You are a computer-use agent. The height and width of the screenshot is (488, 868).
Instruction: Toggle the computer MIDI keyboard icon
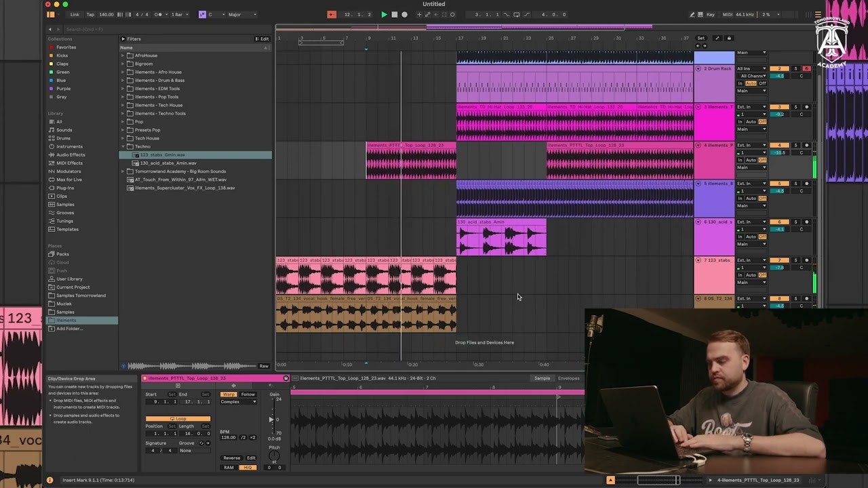701,14
